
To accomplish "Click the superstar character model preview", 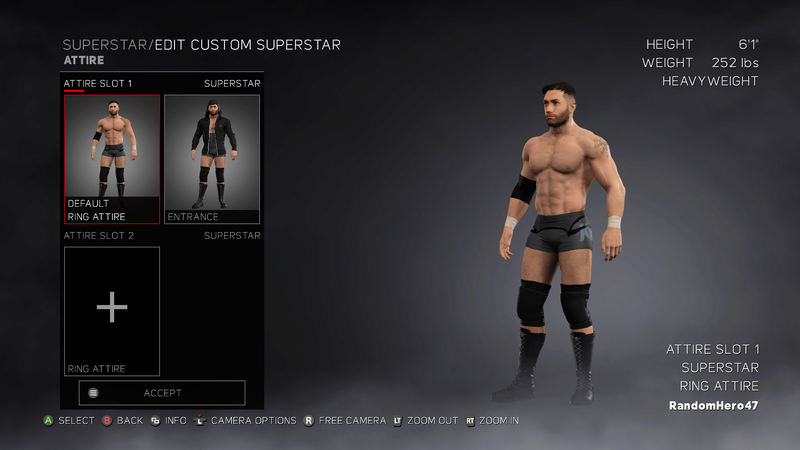I will 562,244.
